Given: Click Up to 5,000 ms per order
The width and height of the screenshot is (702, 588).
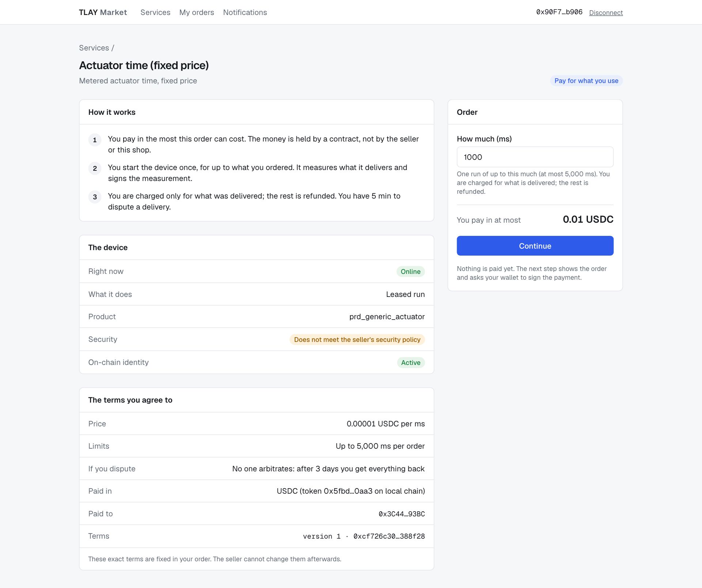Looking at the screenshot, I should pos(380,446).
